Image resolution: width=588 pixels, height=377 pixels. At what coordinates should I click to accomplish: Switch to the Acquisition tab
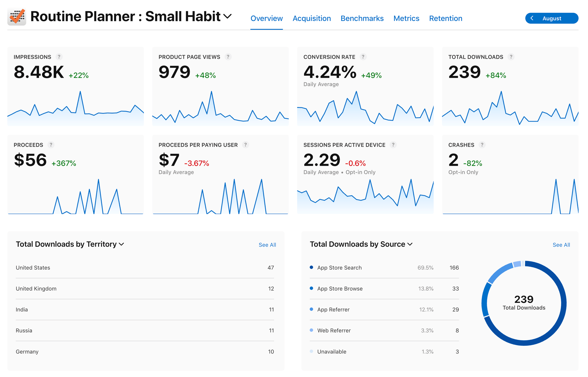click(312, 18)
